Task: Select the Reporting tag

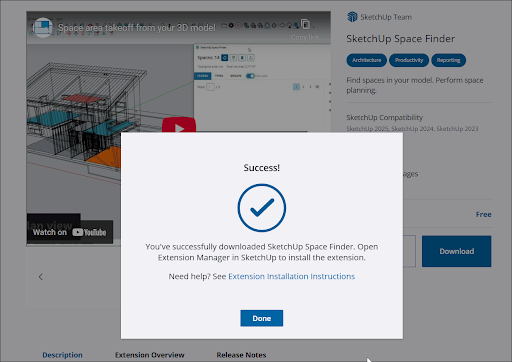Action: click(x=448, y=60)
